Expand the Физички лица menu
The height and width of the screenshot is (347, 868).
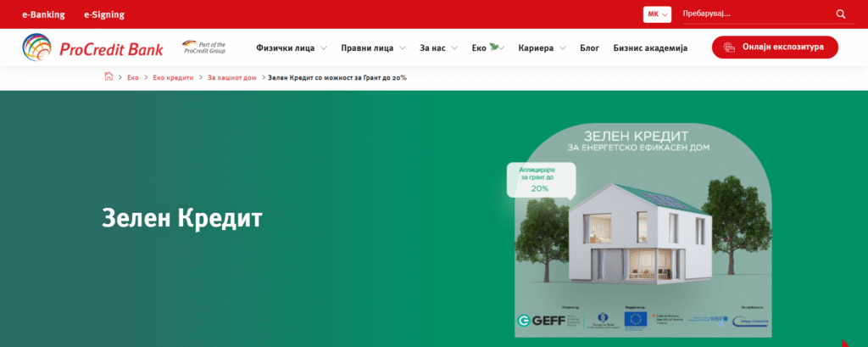coord(291,48)
